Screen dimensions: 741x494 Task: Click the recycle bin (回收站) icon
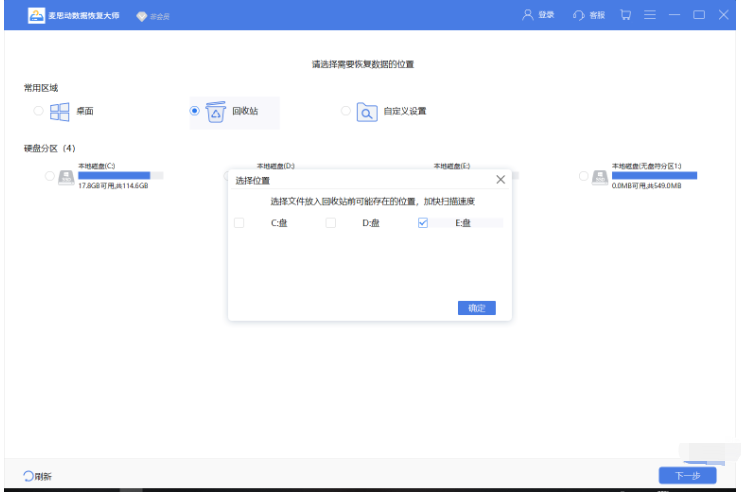pyautogui.click(x=215, y=111)
